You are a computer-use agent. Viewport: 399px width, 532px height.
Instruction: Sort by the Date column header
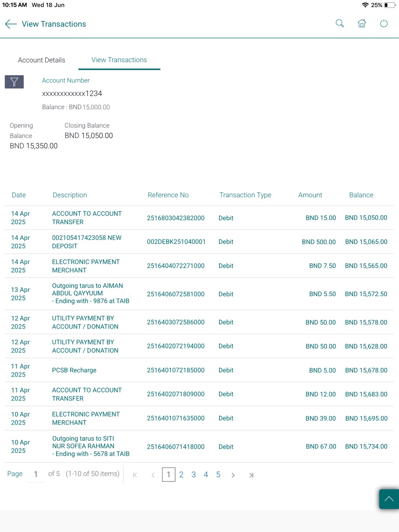point(19,195)
